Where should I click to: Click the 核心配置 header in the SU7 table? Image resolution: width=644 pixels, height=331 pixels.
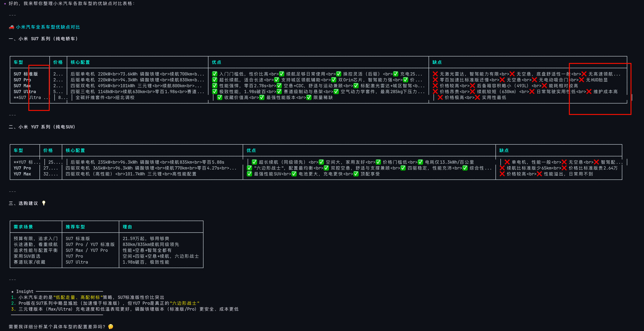pos(80,62)
